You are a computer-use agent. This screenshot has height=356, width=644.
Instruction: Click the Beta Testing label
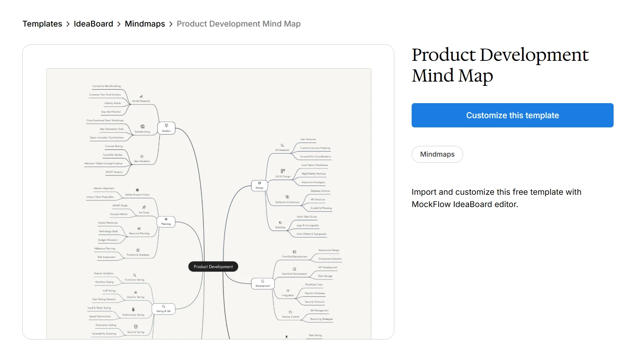tap(315, 336)
